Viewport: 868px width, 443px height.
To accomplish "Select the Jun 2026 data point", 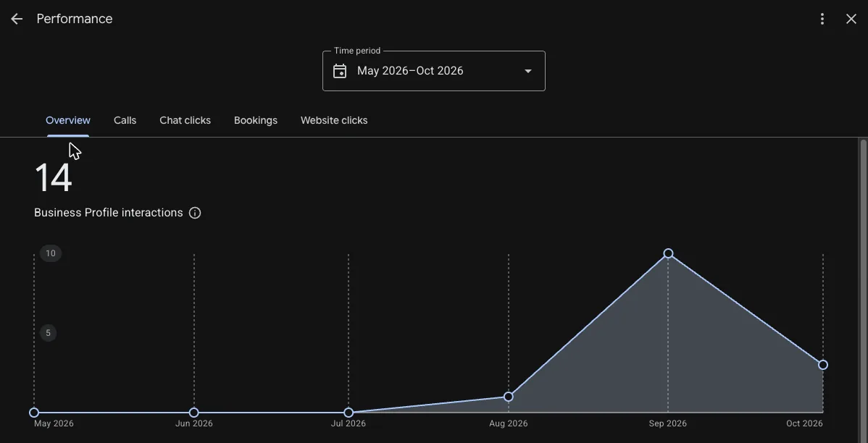I will [x=193, y=413].
